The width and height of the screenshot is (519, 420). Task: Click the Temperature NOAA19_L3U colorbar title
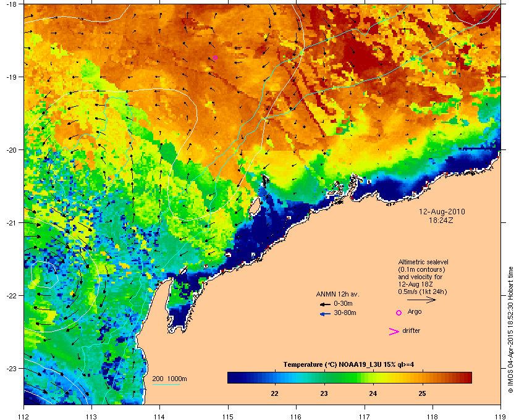pos(348,365)
